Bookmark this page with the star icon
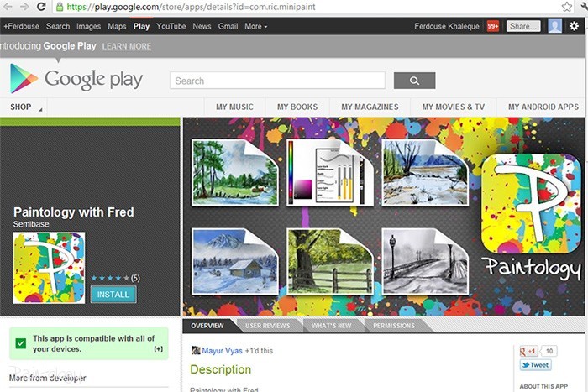 tap(567, 7)
